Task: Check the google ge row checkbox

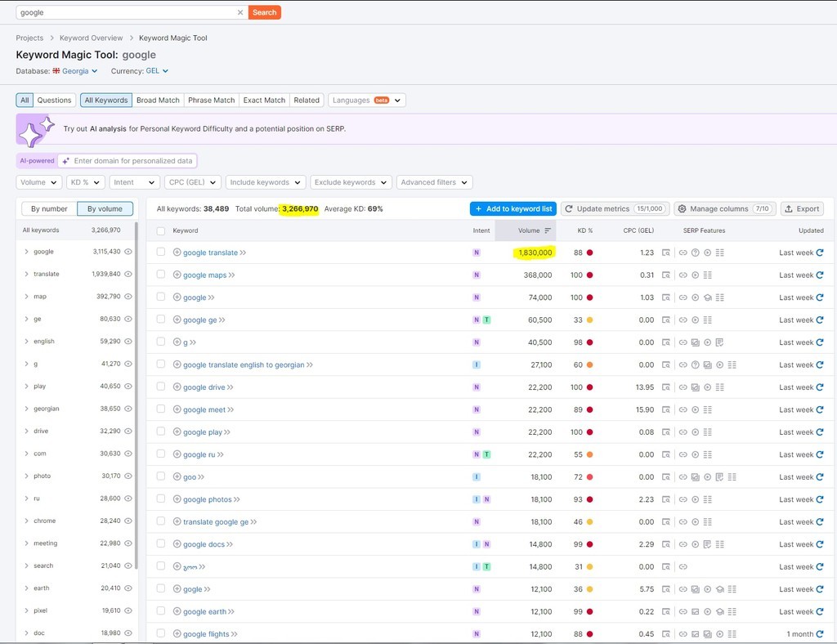Action: point(161,319)
